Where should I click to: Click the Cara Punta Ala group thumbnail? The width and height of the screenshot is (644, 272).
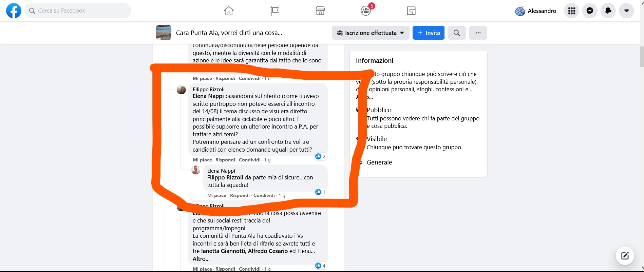(x=164, y=33)
